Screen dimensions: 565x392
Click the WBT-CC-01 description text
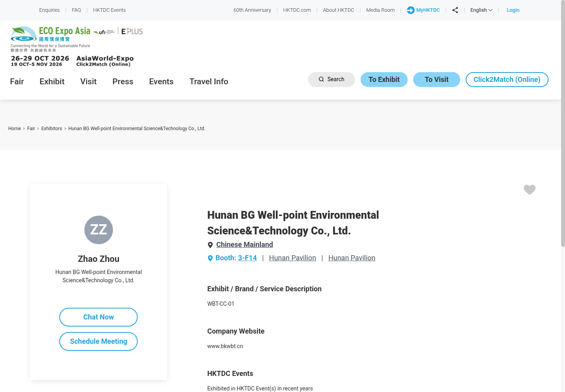pos(221,304)
